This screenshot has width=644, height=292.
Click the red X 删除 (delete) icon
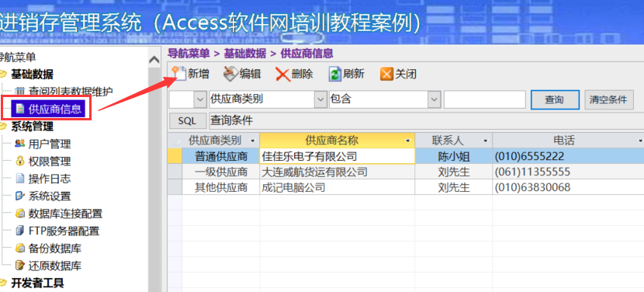tap(282, 75)
